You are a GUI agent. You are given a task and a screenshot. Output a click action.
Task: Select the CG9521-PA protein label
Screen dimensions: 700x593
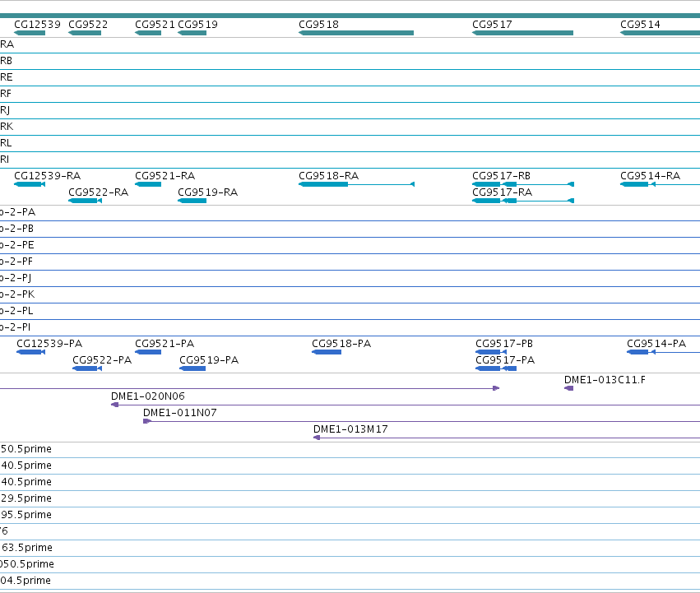pyautogui.click(x=165, y=344)
